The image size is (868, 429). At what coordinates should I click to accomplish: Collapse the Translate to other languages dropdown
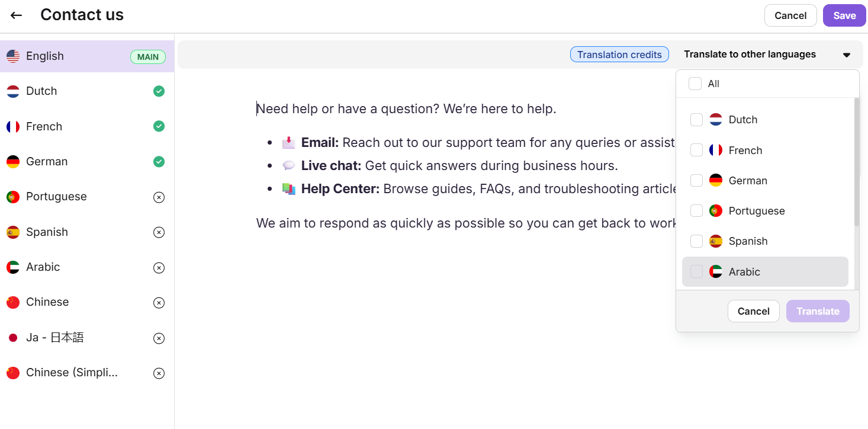[846, 54]
